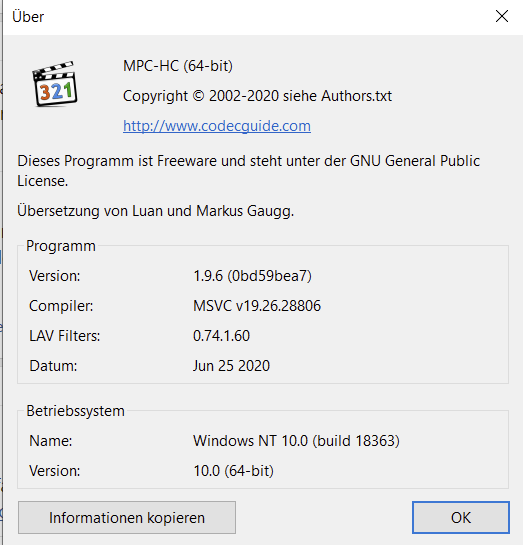This screenshot has height=545, width=523.
Task: Click the Programm group box label
Action: point(61,246)
